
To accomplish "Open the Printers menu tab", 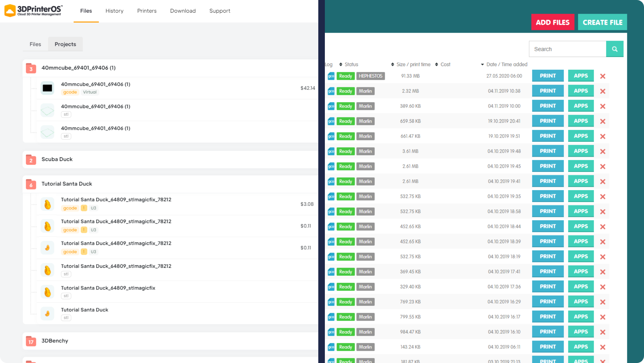I will (x=147, y=11).
